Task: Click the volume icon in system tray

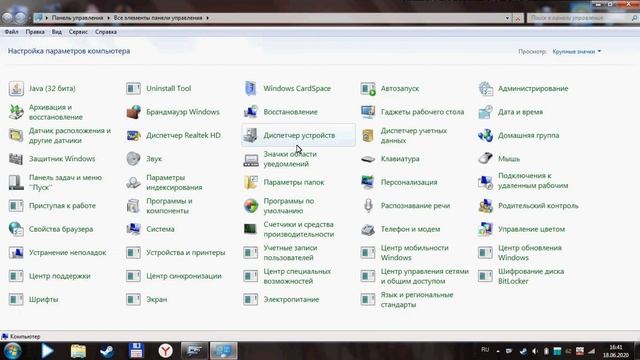Action: tap(535, 351)
